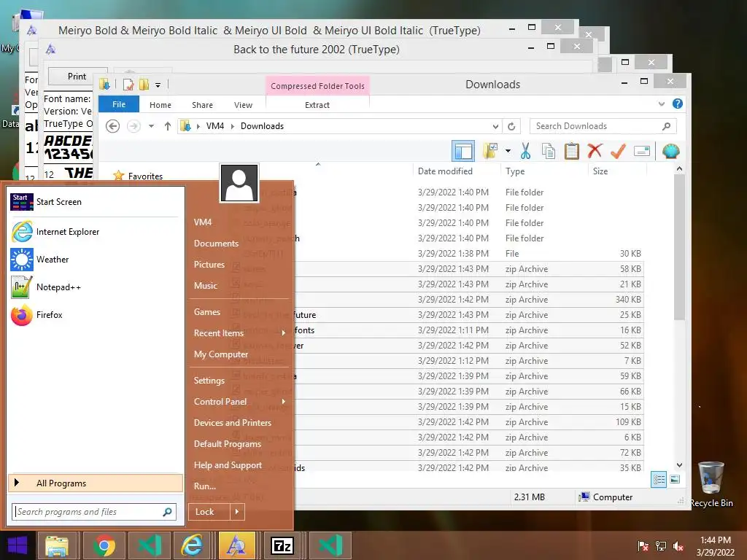This screenshot has width=747, height=560.
Task: Go up one level with the up arrow
Action: pos(168,126)
